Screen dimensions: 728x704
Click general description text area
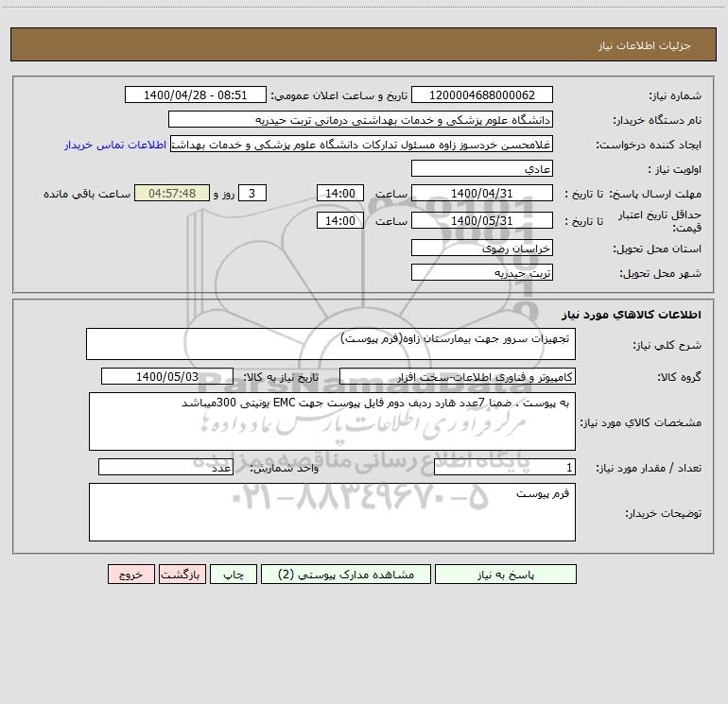click(331, 344)
